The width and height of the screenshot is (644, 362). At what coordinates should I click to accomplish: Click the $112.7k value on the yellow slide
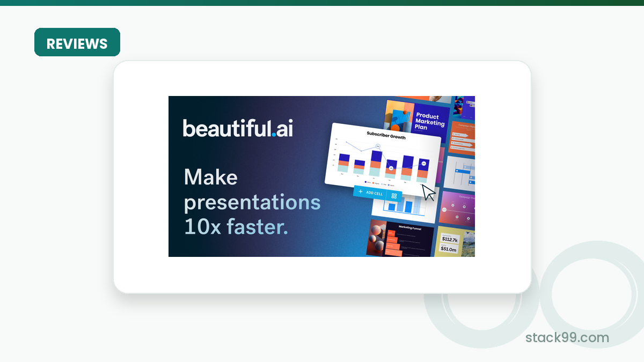coord(449,239)
